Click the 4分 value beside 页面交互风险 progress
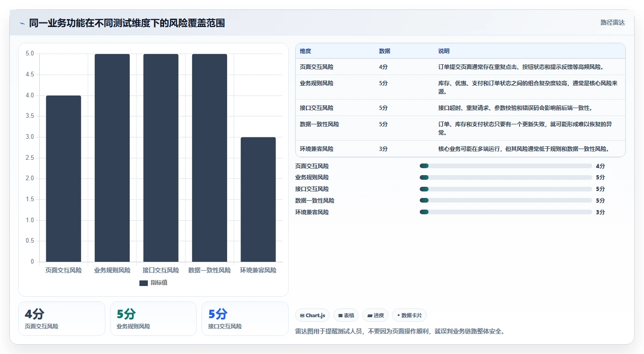 (600, 166)
